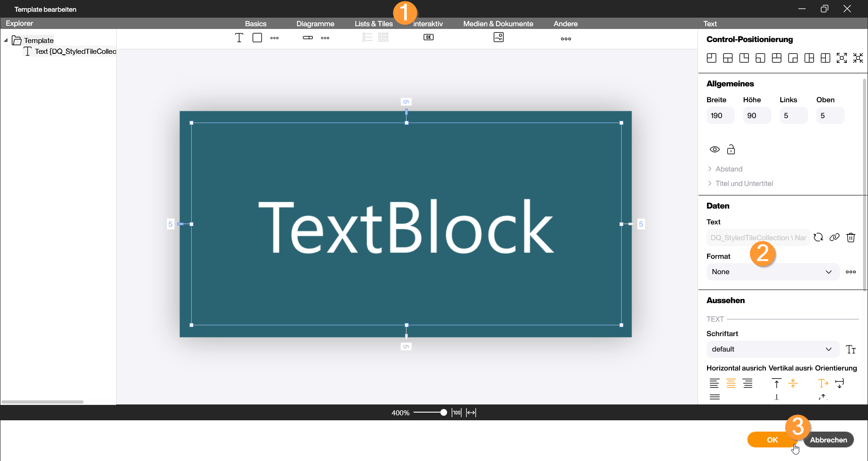Click the zoom slider handle at 400%

point(443,413)
